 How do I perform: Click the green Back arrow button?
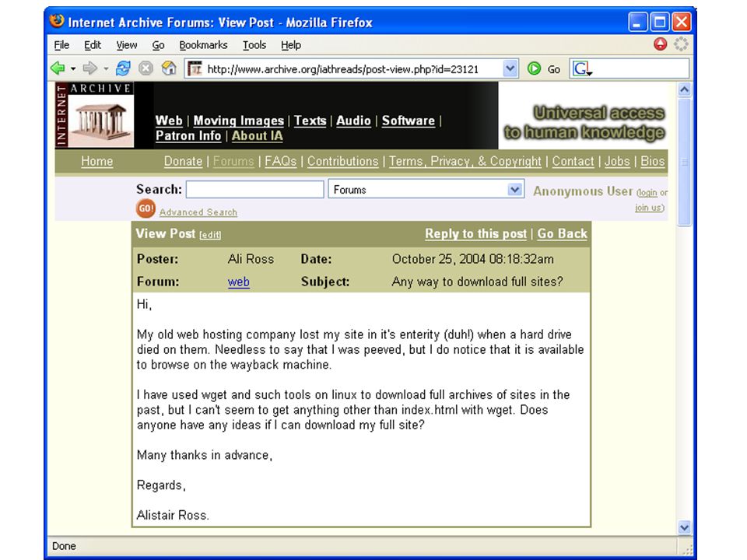(x=58, y=68)
